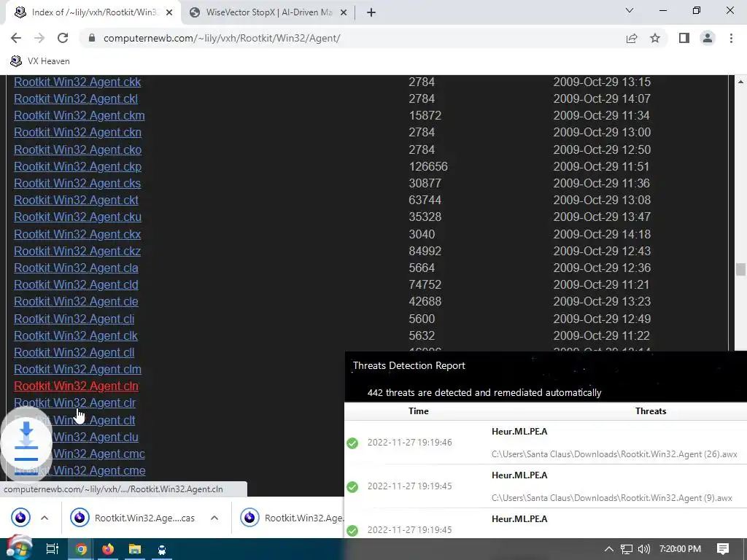The height and width of the screenshot is (560, 747).
Task: Click the Threats column header
Action: click(x=650, y=411)
